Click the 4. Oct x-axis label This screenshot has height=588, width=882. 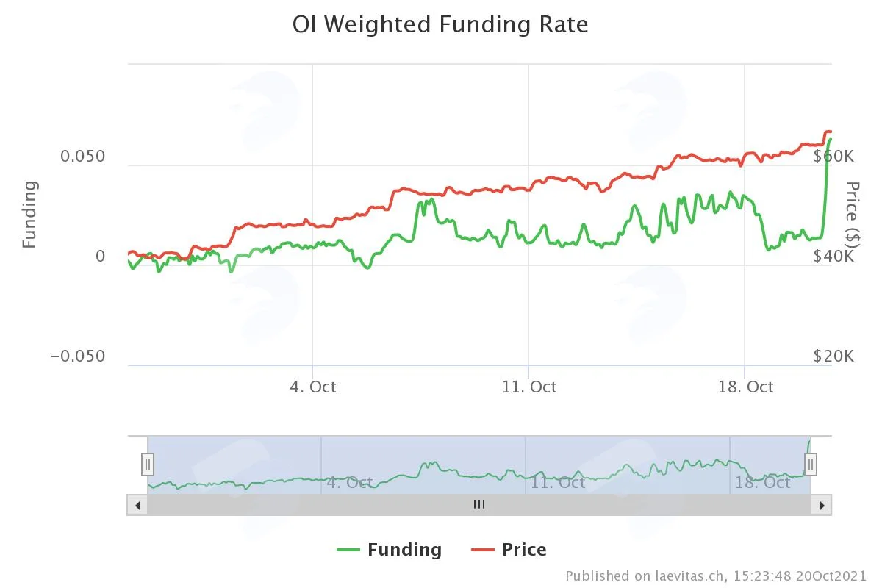(x=313, y=387)
